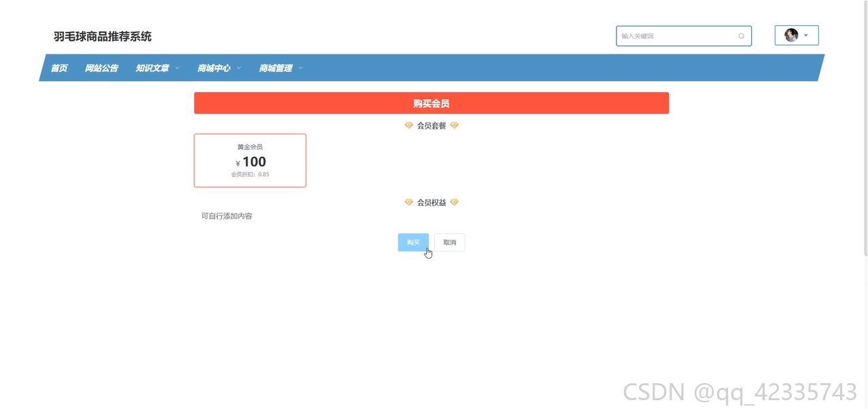Viewport: 868px width, 409px height.
Task: Click the page vertical scrollbar
Action: (865, 129)
